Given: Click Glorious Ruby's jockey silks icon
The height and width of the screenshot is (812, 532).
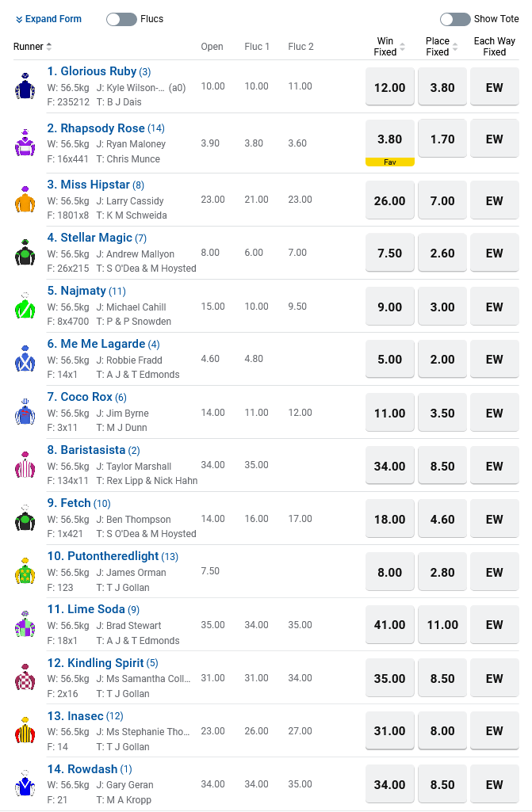Looking at the screenshot, I should (x=25, y=86).
